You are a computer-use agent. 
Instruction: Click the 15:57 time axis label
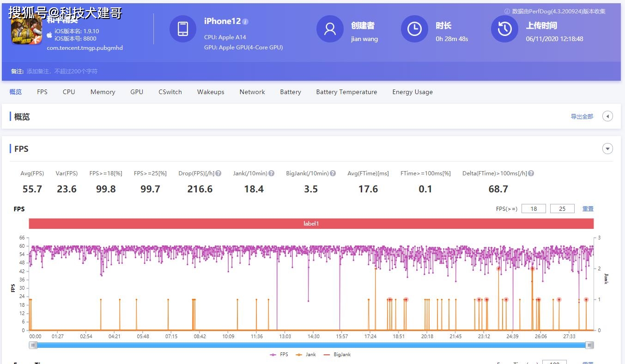(x=342, y=336)
